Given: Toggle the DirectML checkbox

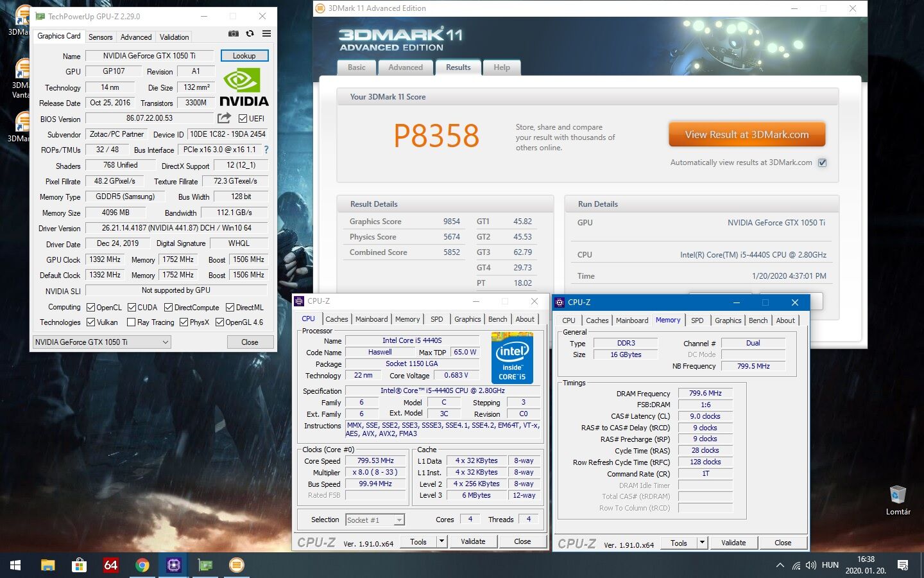Looking at the screenshot, I should click(x=230, y=308).
